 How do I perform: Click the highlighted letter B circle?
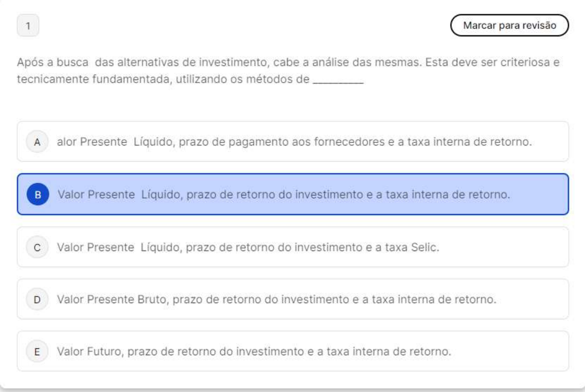click(37, 195)
